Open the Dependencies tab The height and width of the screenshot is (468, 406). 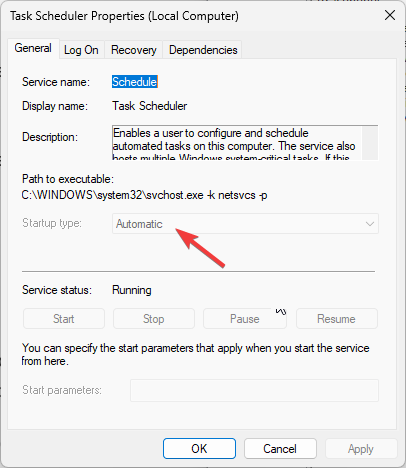203,50
